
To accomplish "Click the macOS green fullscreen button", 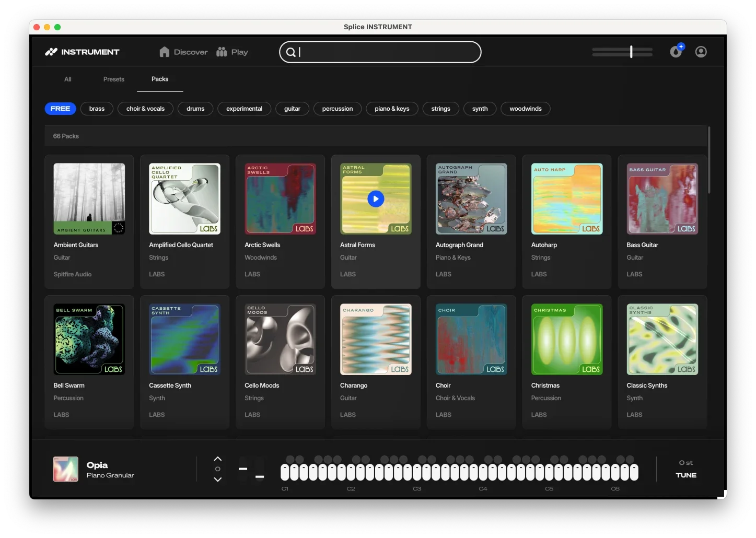I will 57,27.
